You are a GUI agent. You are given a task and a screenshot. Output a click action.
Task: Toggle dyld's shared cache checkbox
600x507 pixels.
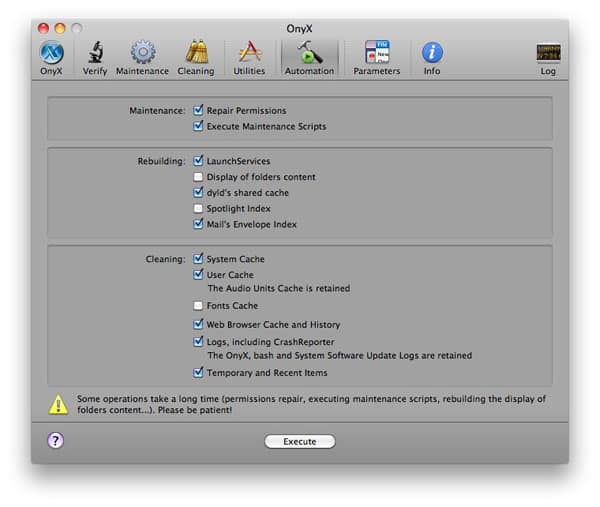pyautogui.click(x=198, y=192)
